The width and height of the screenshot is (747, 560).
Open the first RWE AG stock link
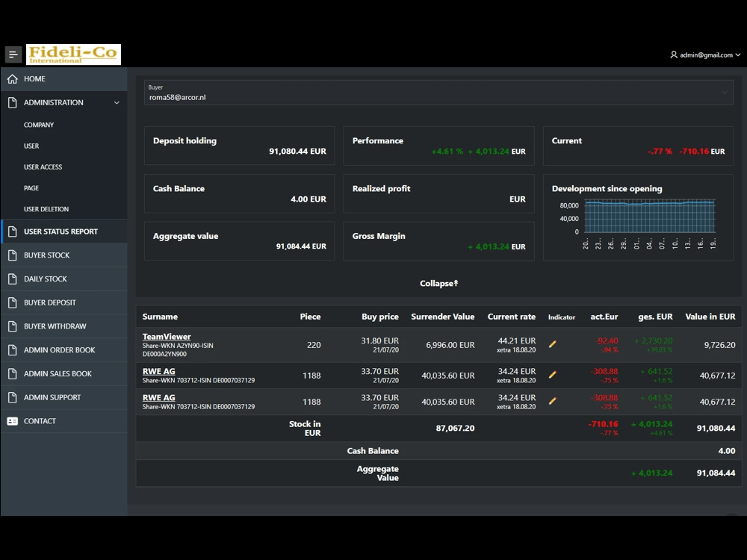(158, 371)
